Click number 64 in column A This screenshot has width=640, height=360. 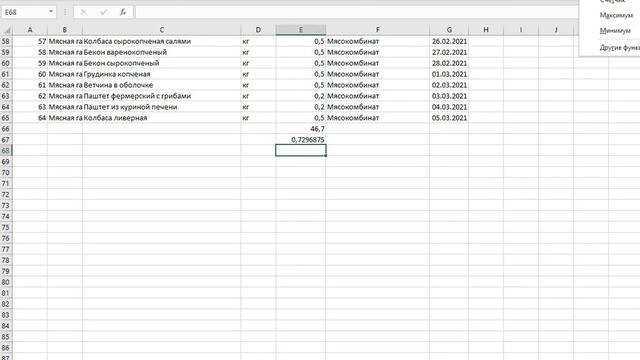pos(30,118)
